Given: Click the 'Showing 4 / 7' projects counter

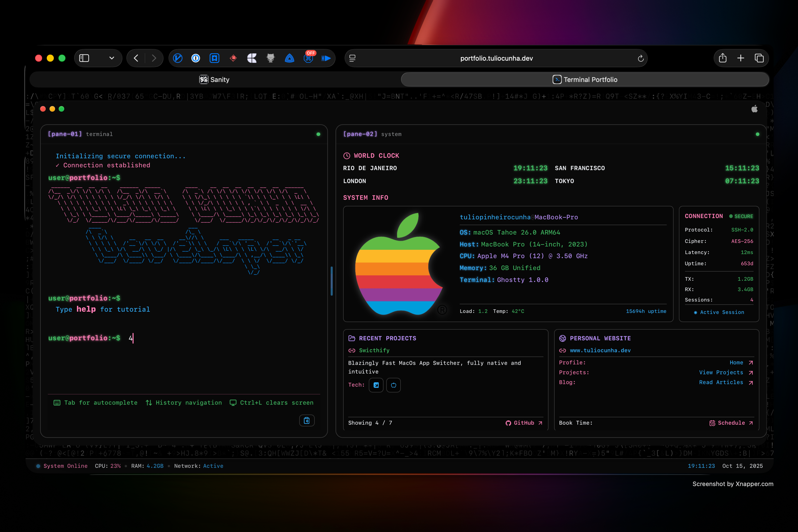Looking at the screenshot, I should (x=370, y=423).
